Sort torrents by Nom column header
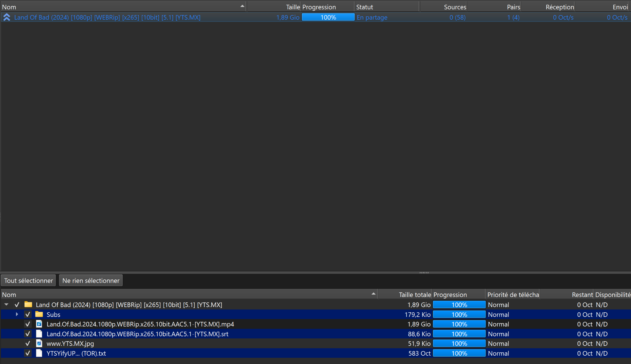Image resolution: width=631 pixels, height=364 pixels. coord(123,7)
